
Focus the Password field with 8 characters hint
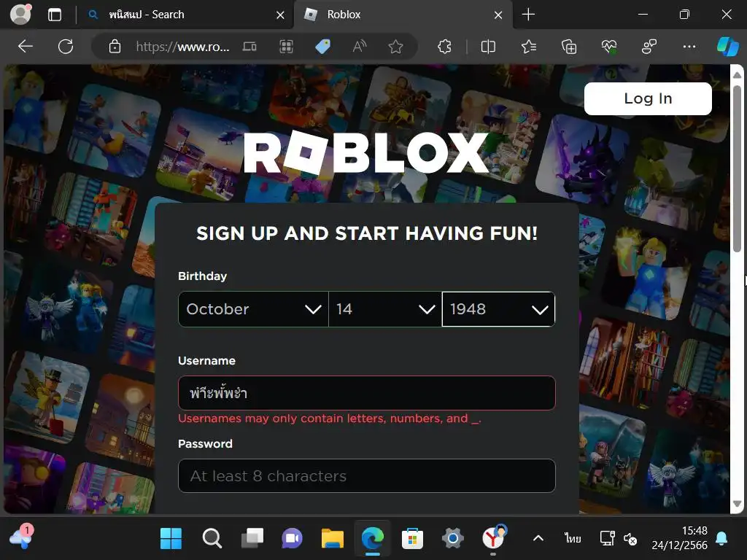pyautogui.click(x=367, y=475)
